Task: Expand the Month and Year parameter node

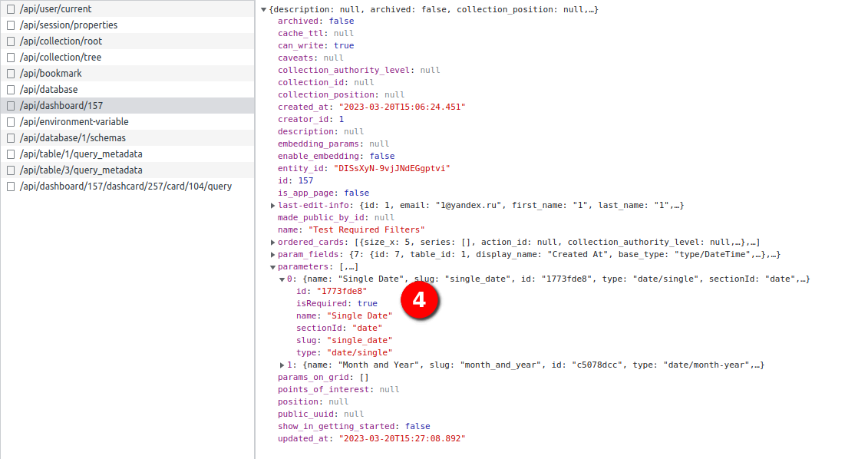Action: click(x=282, y=365)
